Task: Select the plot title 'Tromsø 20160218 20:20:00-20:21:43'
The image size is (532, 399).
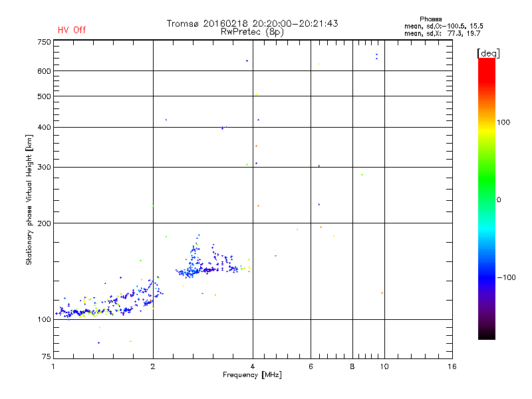Action: [252, 23]
